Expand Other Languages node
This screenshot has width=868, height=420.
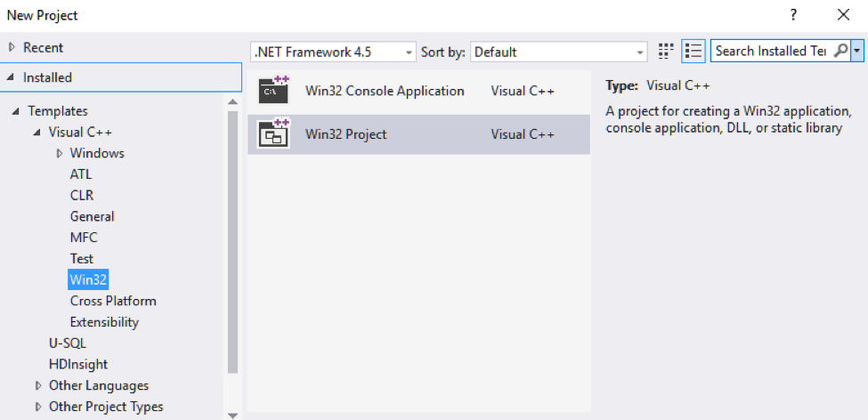[x=38, y=386]
